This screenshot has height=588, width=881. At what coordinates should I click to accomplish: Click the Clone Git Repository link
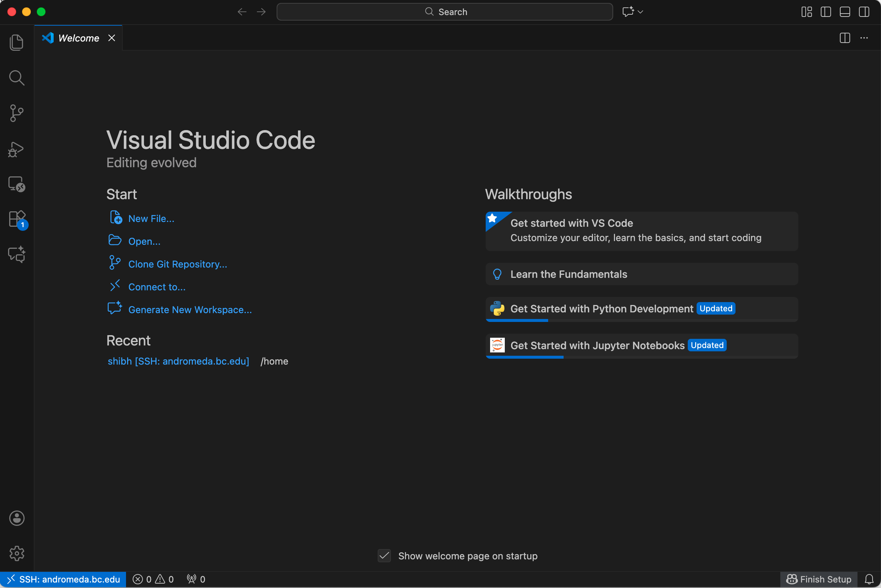pos(177,264)
